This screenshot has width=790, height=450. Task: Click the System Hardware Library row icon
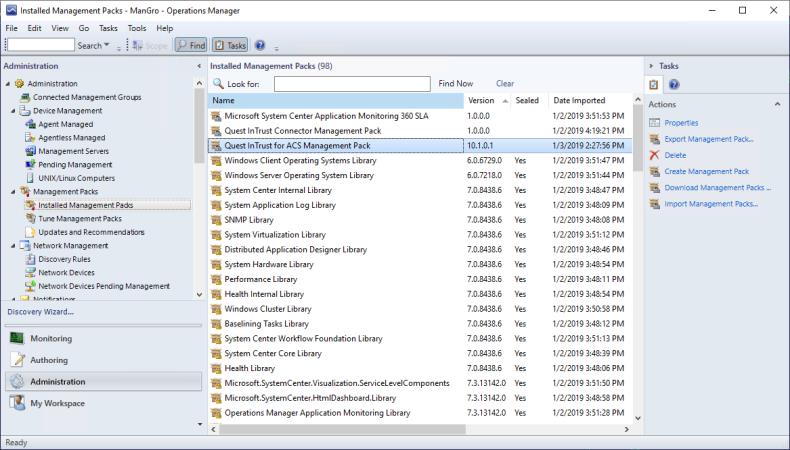tap(216, 265)
